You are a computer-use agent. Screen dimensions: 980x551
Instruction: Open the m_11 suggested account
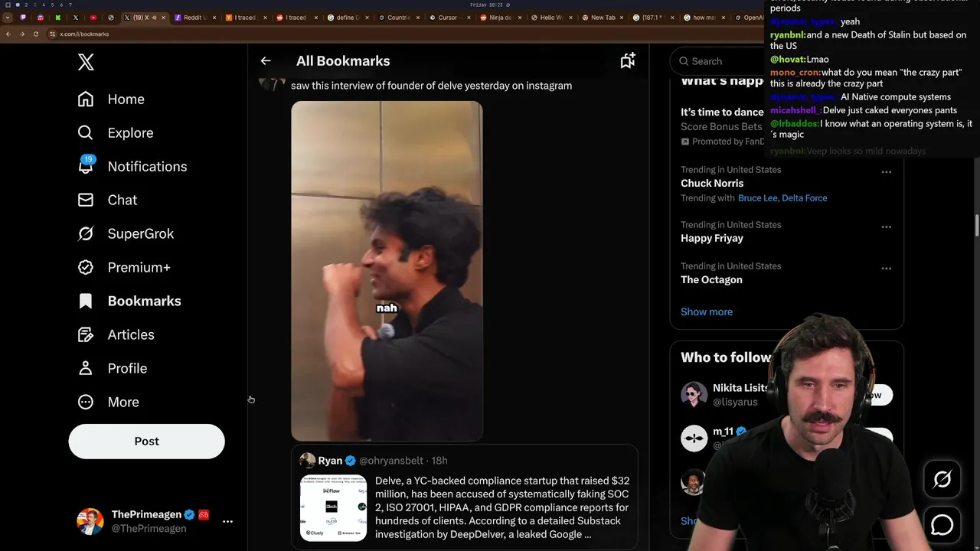click(x=723, y=432)
